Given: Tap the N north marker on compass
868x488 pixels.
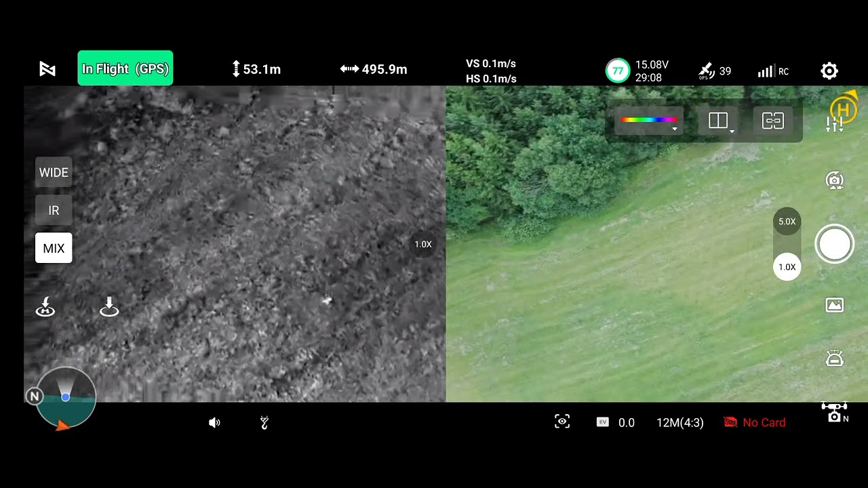Looking at the screenshot, I should click(x=34, y=396).
